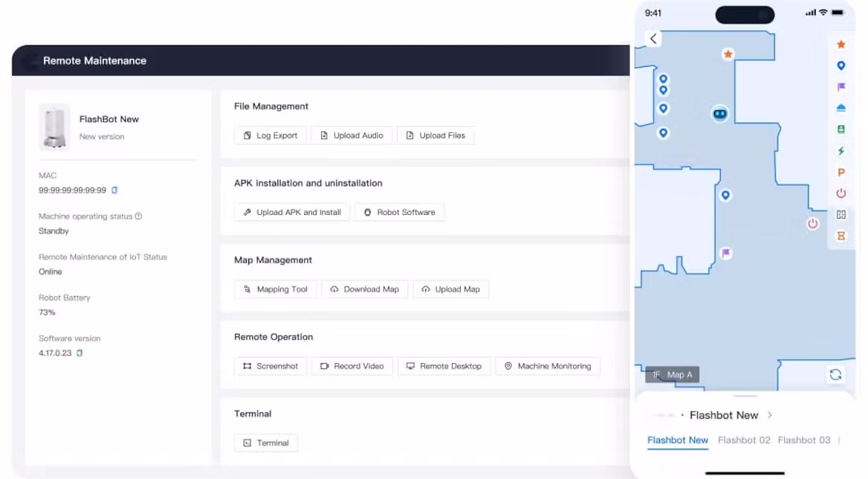Select the orange hourglass icon in the sidebar

click(841, 236)
